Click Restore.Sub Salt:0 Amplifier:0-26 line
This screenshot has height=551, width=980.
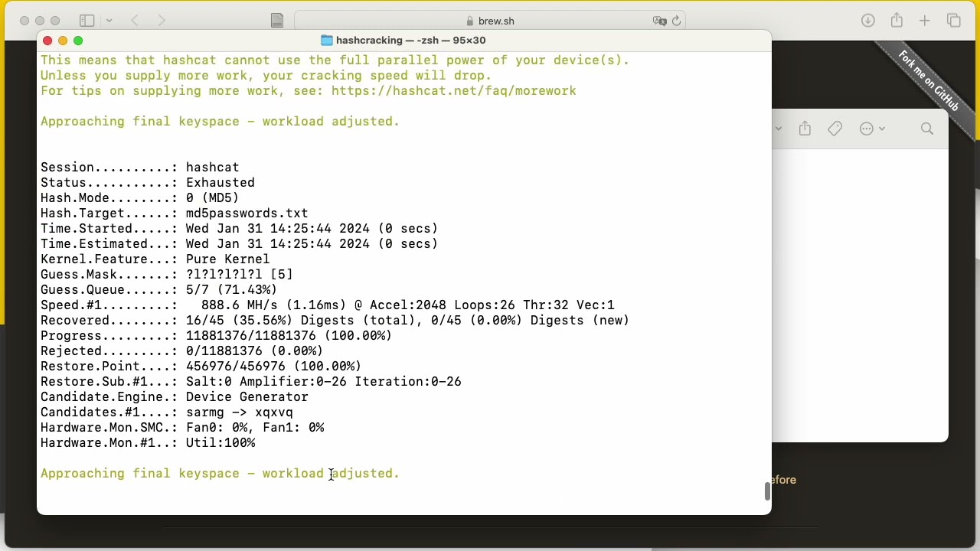pyautogui.click(x=251, y=382)
